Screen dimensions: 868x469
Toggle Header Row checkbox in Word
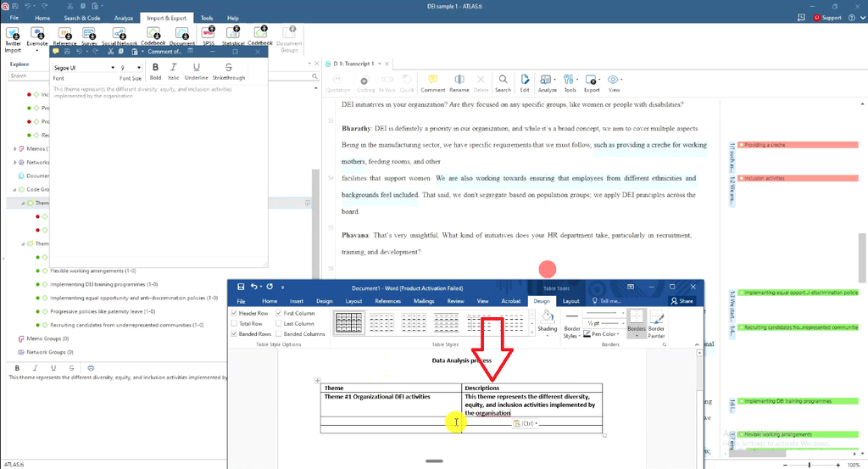click(x=234, y=314)
